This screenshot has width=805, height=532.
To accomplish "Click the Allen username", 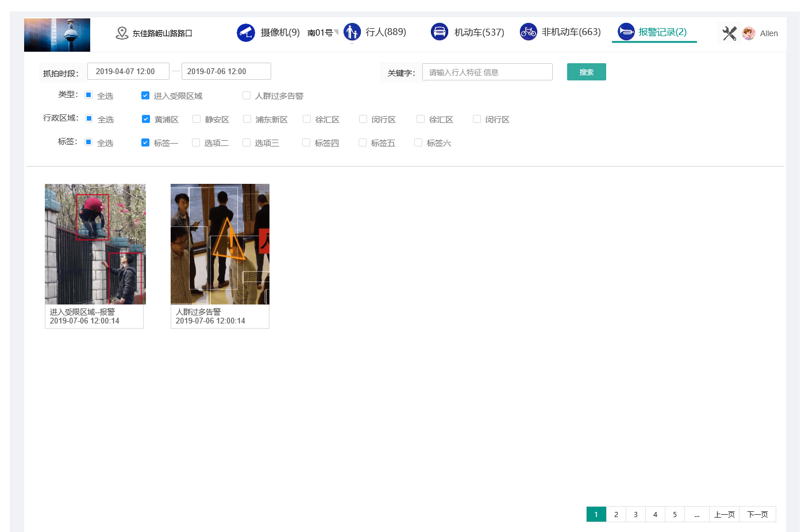I will [x=769, y=33].
